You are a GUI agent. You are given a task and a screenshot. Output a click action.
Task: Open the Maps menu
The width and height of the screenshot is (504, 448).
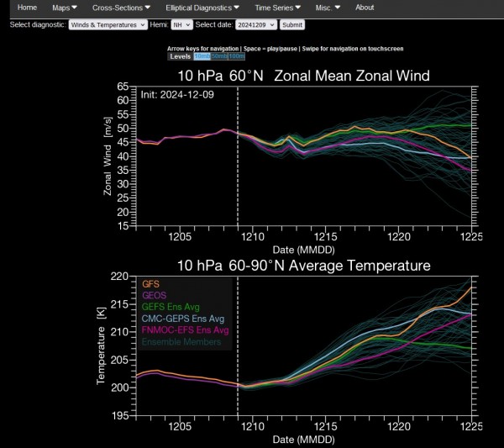tap(65, 8)
